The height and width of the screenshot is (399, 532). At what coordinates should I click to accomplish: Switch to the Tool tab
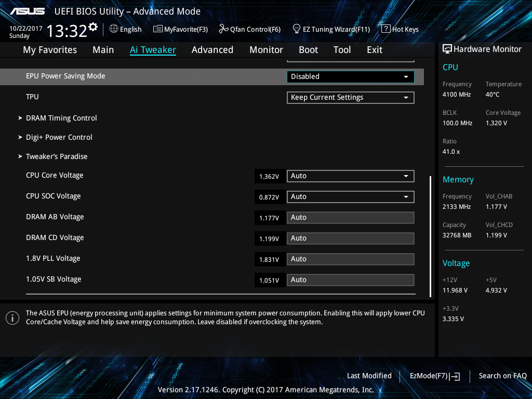pyautogui.click(x=342, y=50)
